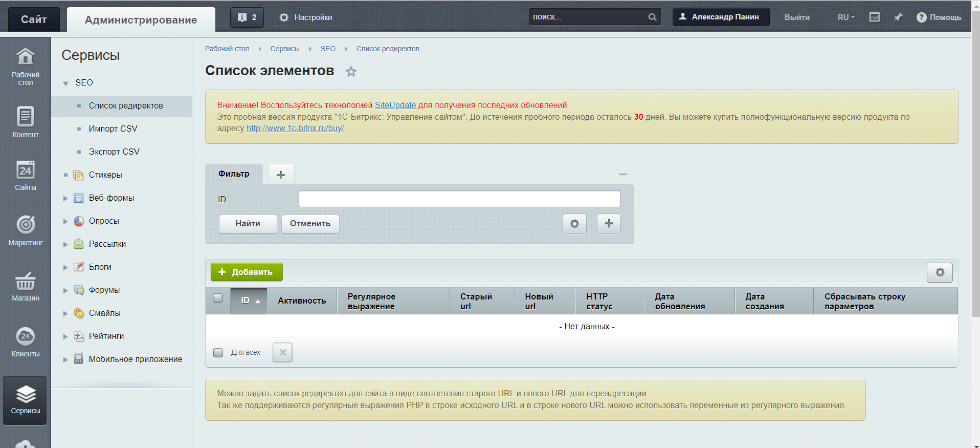
Task: Click the pin panel icon in header
Action: click(x=898, y=17)
